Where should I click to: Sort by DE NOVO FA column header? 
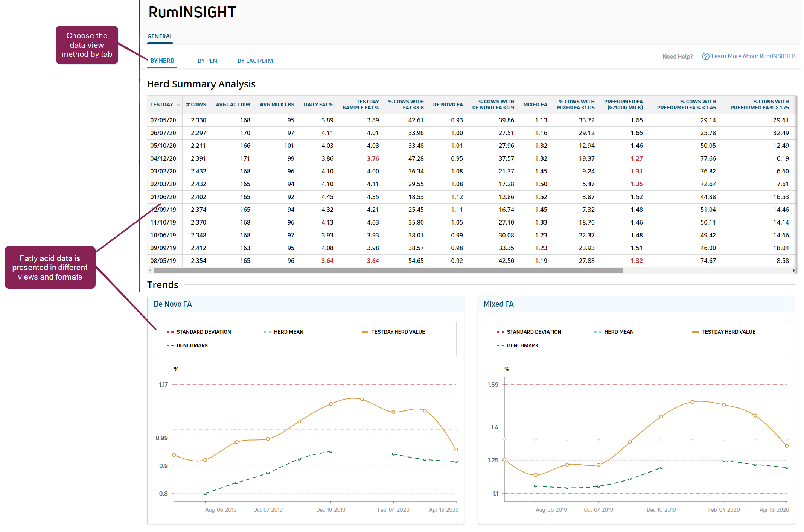pos(448,105)
